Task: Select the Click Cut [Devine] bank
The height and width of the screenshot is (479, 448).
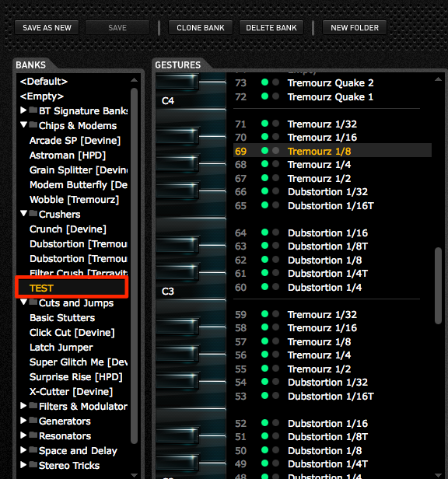Action: click(x=72, y=333)
